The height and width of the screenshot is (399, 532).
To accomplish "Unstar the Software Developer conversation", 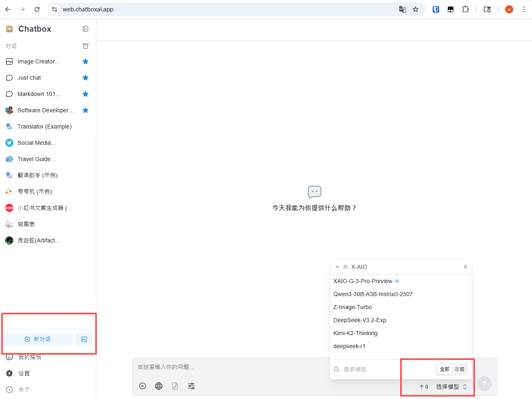I will [x=85, y=110].
